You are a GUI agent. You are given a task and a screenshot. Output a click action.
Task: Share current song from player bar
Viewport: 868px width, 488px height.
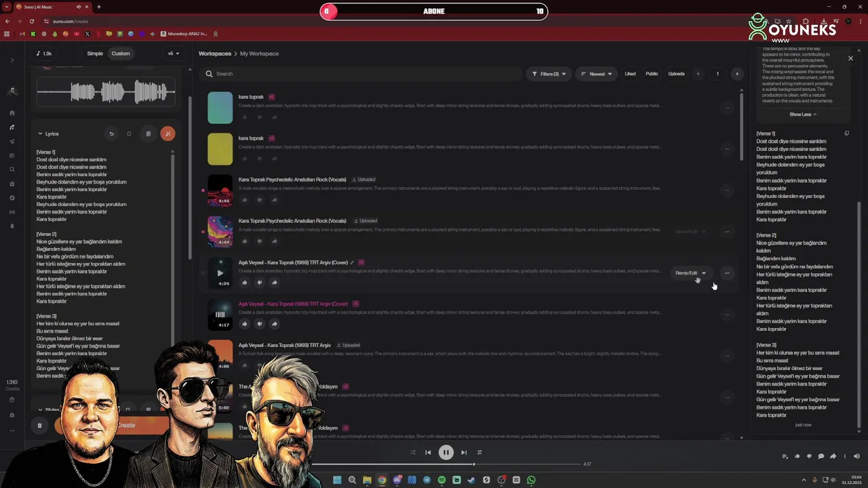[833, 456]
